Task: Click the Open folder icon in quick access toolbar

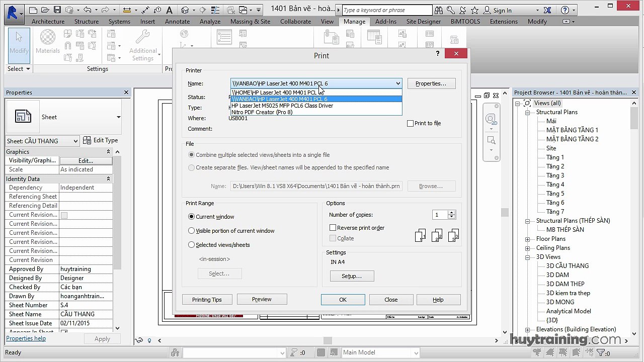Action: 45,10
